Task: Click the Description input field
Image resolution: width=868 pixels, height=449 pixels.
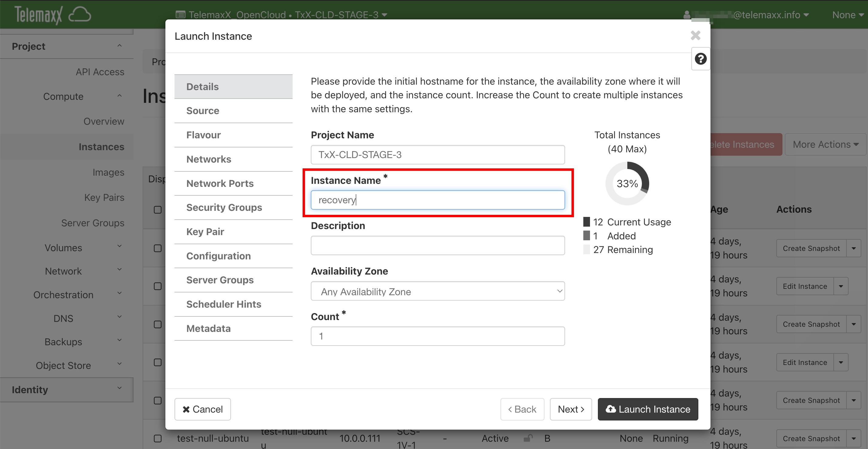Action: pyautogui.click(x=437, y=245)
